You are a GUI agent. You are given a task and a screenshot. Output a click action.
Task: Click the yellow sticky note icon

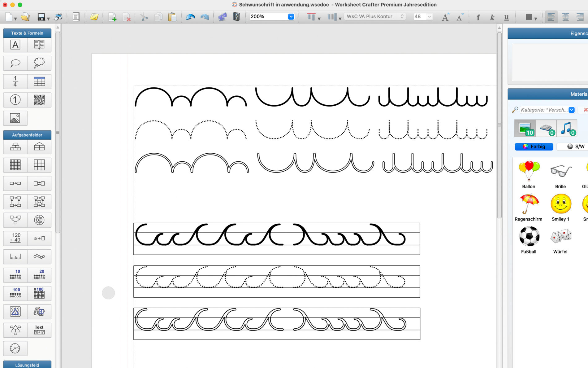click(x=94, y=17)
